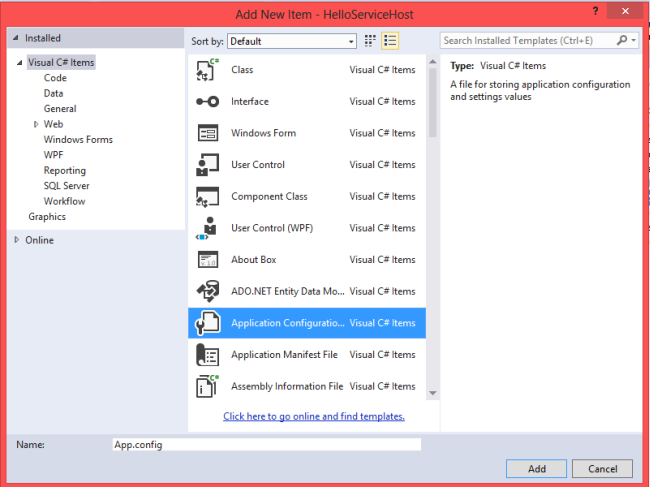Open the Sort by Default dropdown
The height and width of the screenshot is (487, 650).
[x=292, y=41]
